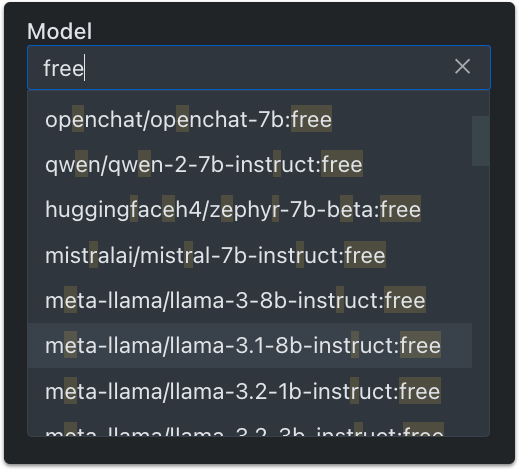Select Llama 3.2 1b instruct free model
Image resolution: width=519 pixels, height=470 pixels.
point(250,391)
